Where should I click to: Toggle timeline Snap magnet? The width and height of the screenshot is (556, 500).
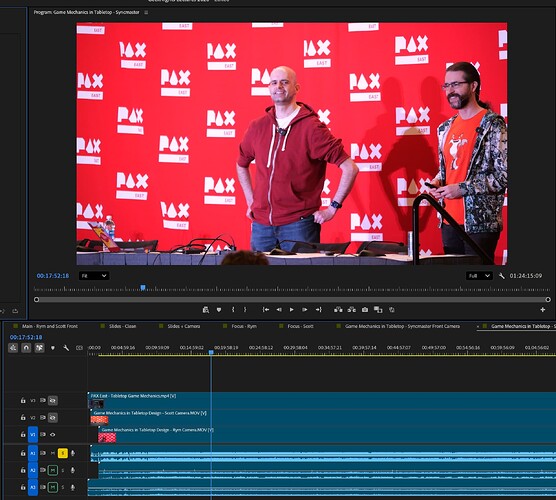click(x=26, y=348)
